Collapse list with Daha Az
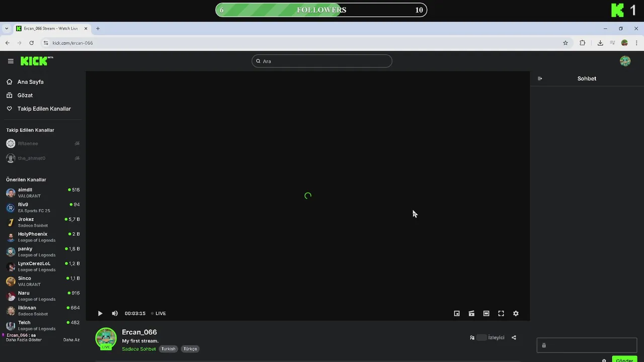 pos(71,340)
